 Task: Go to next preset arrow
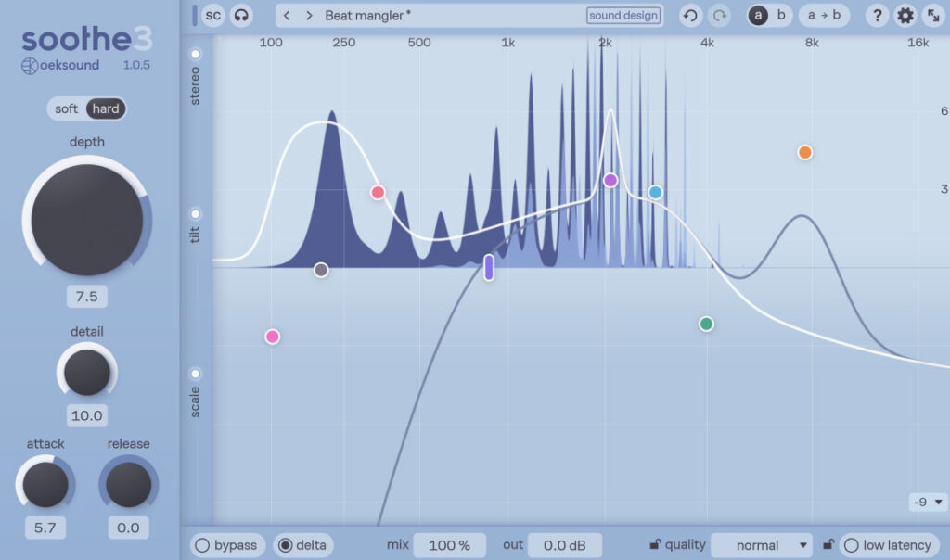(x=309, y=15)
